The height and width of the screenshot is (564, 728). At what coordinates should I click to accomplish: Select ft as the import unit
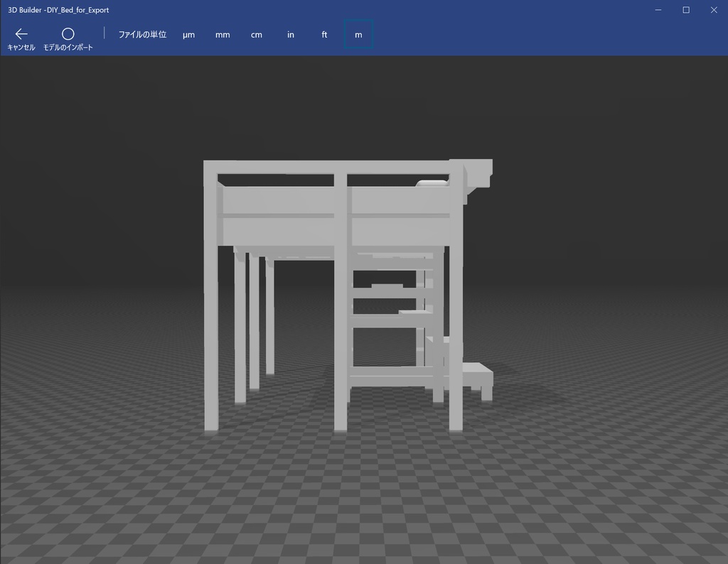coord(323,34)
